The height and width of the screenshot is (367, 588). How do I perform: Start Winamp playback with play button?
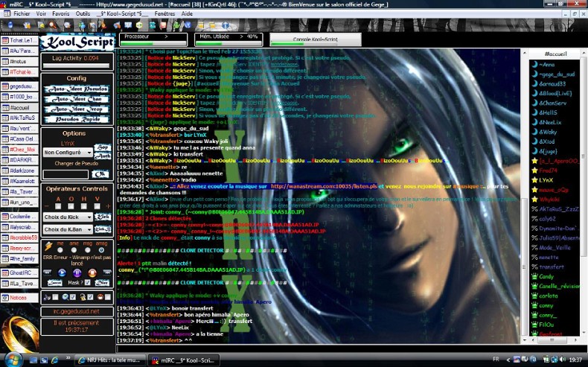(x=62, y=272)
